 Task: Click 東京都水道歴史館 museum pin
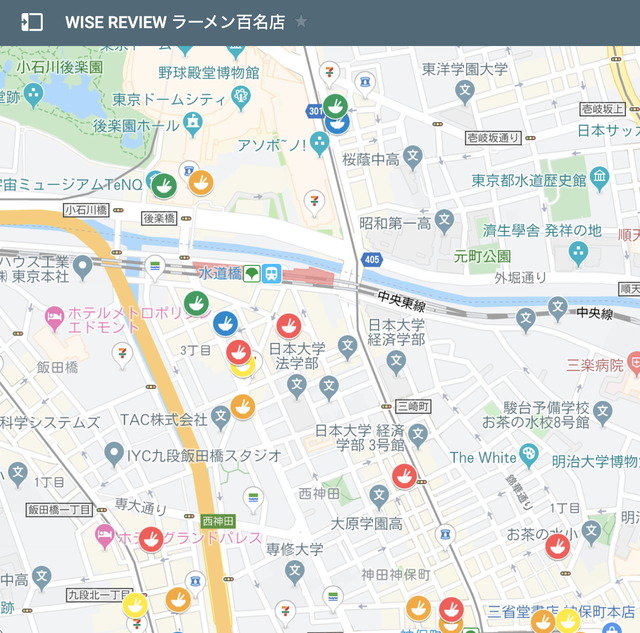(599, 178)
